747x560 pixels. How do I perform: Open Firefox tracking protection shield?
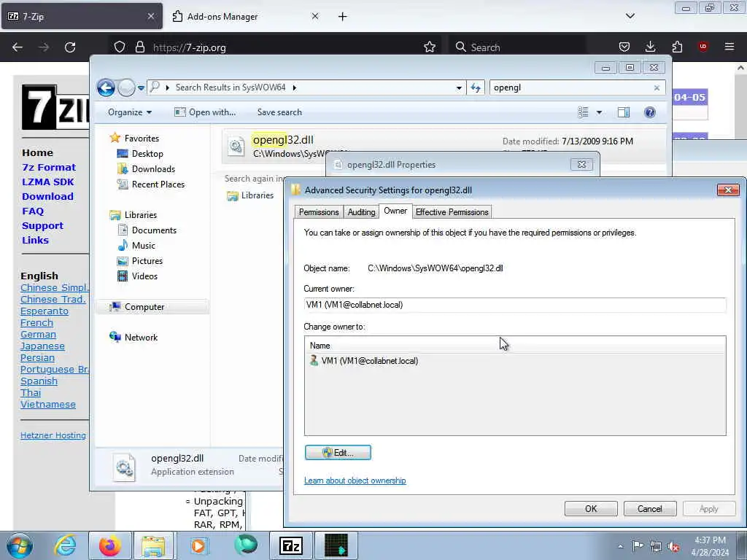[120, 47]
